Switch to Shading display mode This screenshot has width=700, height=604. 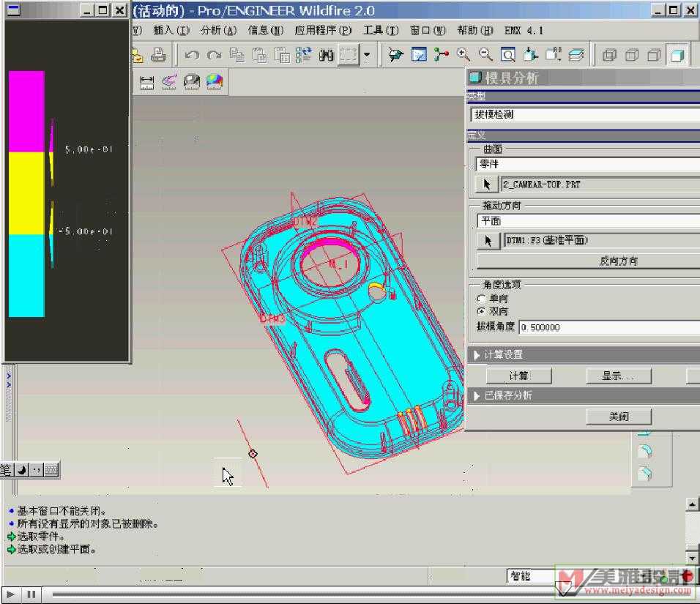pos(678,56)
